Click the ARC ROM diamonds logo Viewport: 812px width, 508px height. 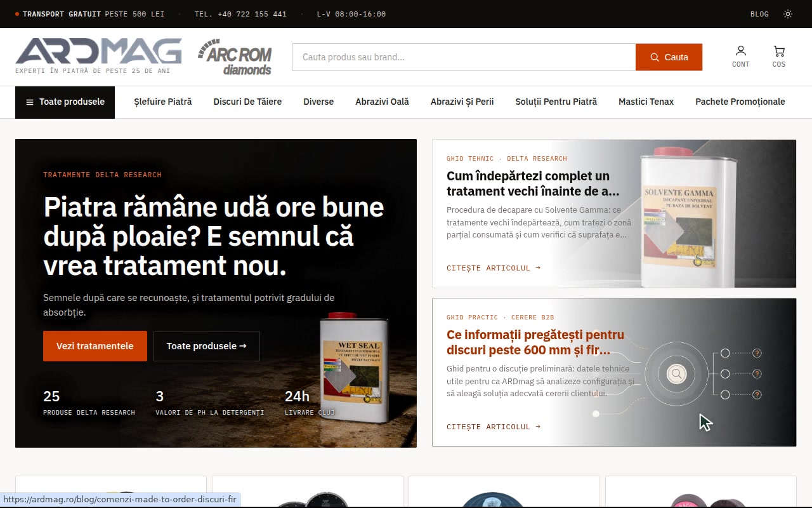click(x=235, y=57)
